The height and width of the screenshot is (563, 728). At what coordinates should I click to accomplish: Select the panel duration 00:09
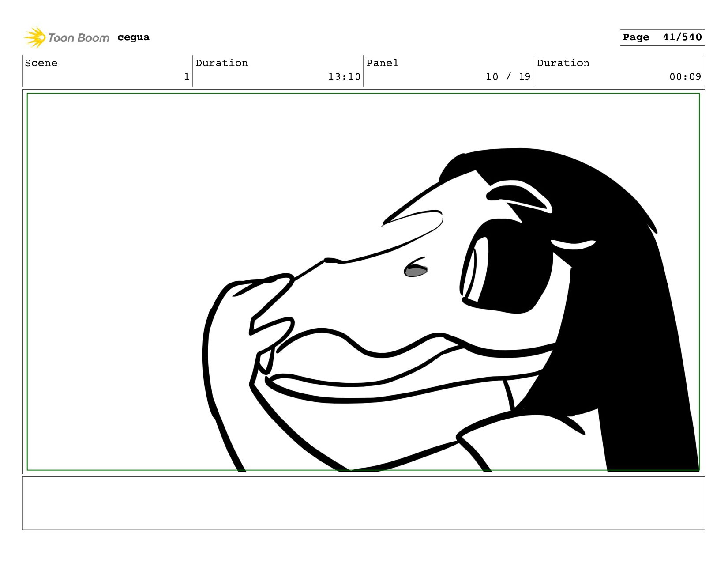tap(685, 77)
